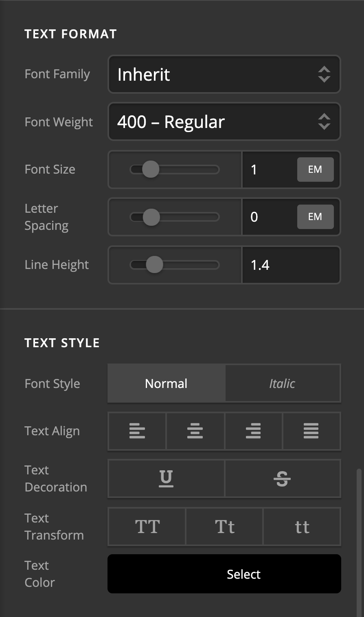Toggle strikethrough text decoration

click(282, 478)
